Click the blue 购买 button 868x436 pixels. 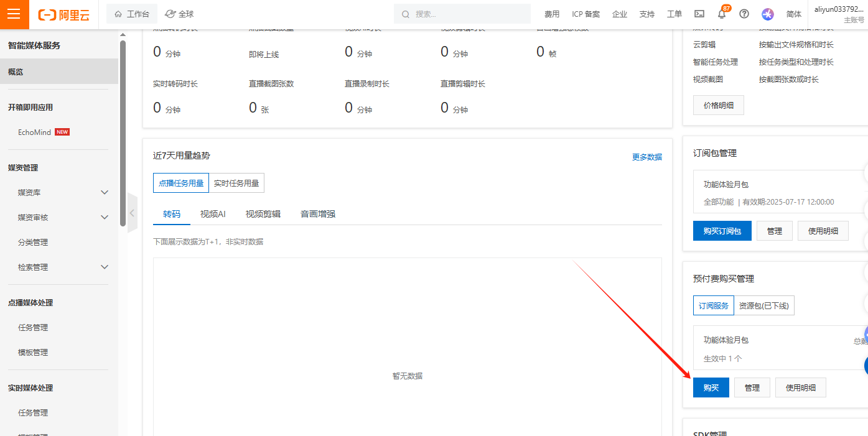coord(711,387)
